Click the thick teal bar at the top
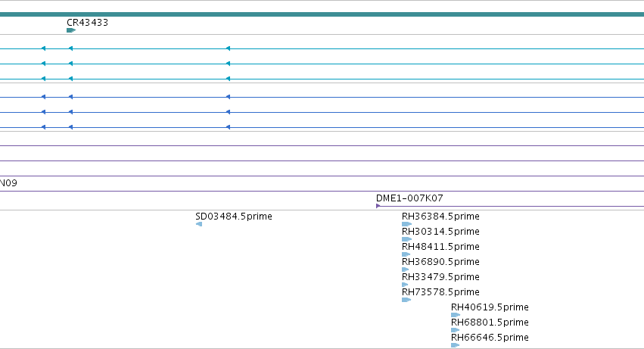 click(x=322, y=14)
